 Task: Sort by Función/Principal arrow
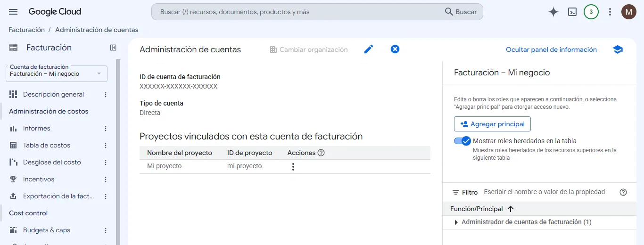coord(510,209)
